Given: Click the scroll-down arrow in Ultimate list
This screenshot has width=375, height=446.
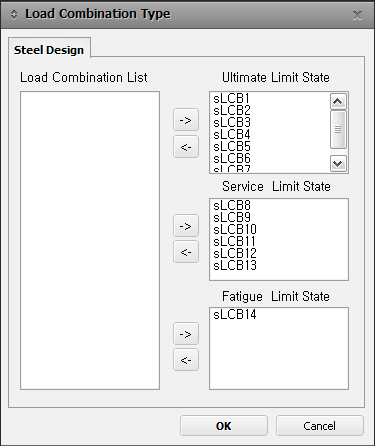Looking at the screenshot, I should point(338,163).
